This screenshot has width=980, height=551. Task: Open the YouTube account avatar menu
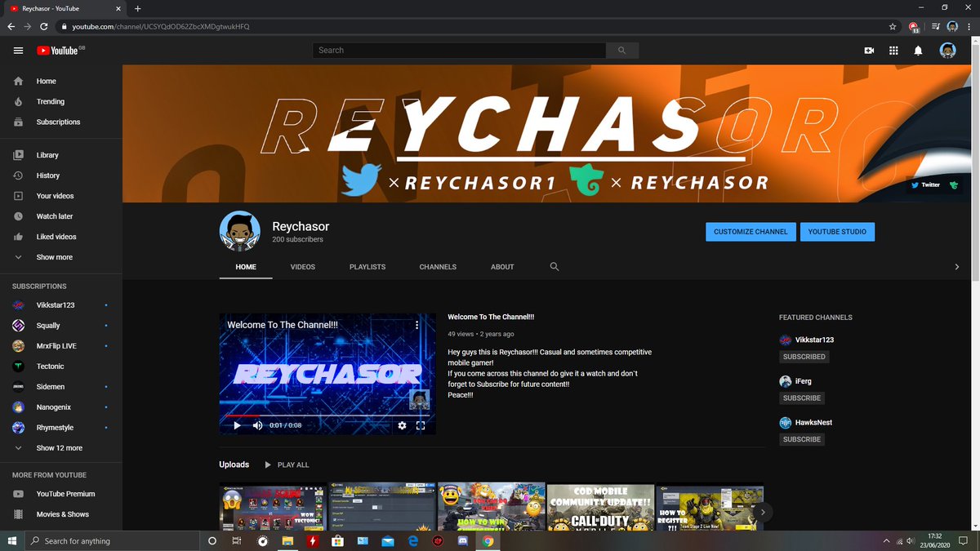click(947, 51)
